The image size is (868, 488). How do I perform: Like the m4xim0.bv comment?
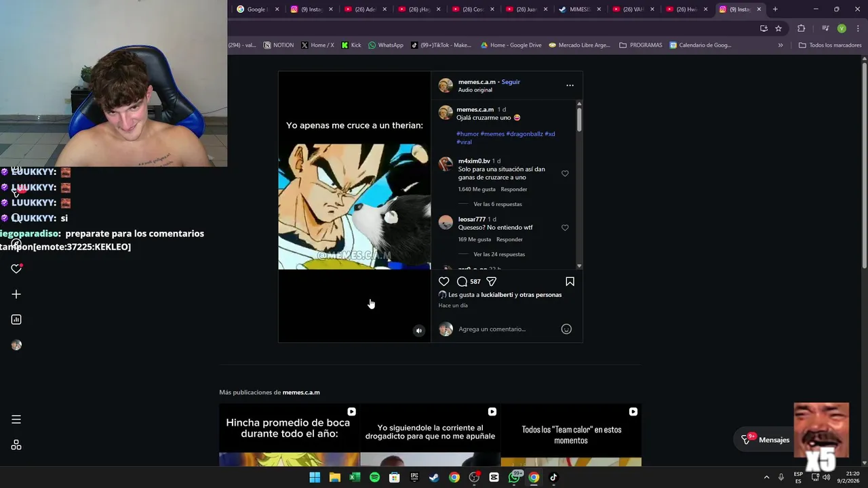click(565, 174)
